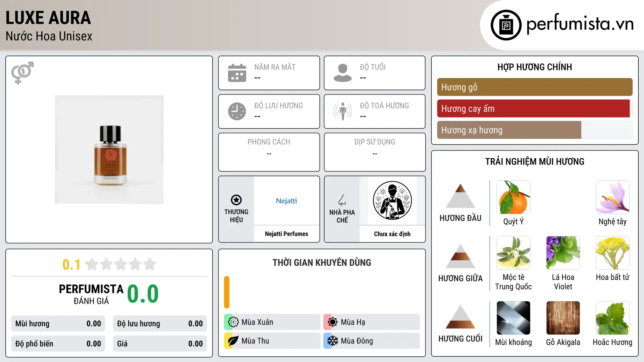Open the Hoa bất tử note image
The height and width of the screenshot is (362, 644).
(613, 253)
